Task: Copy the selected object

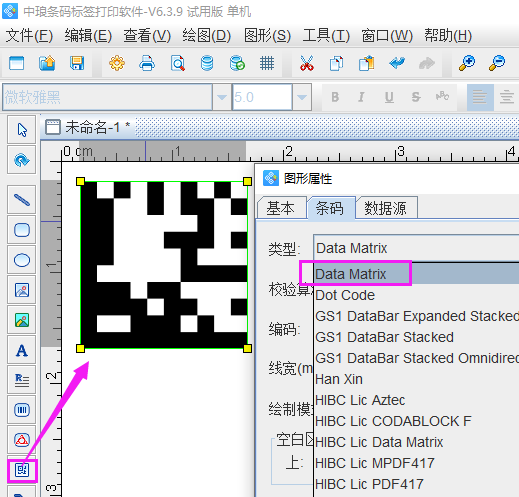Action: (336, 63)
